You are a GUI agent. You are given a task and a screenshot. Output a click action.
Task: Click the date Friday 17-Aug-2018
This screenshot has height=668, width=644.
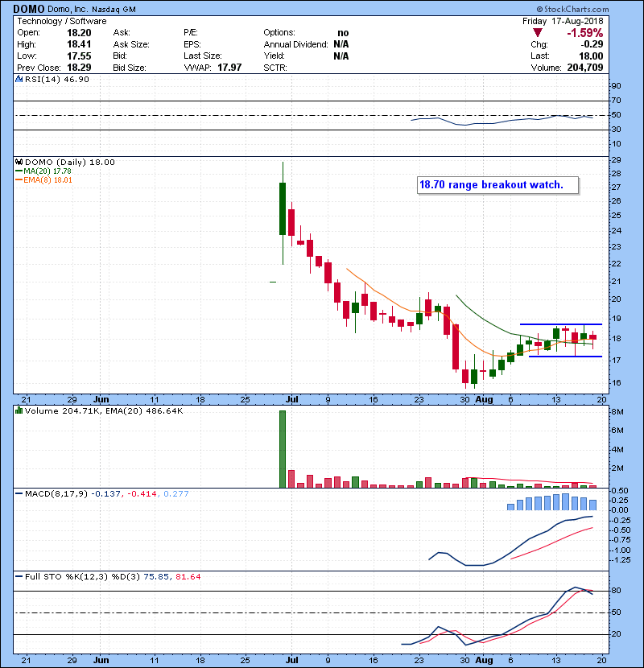tap(563, 21)
